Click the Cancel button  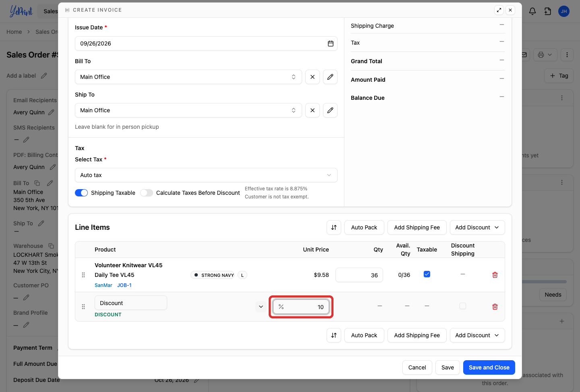[417, 367]
